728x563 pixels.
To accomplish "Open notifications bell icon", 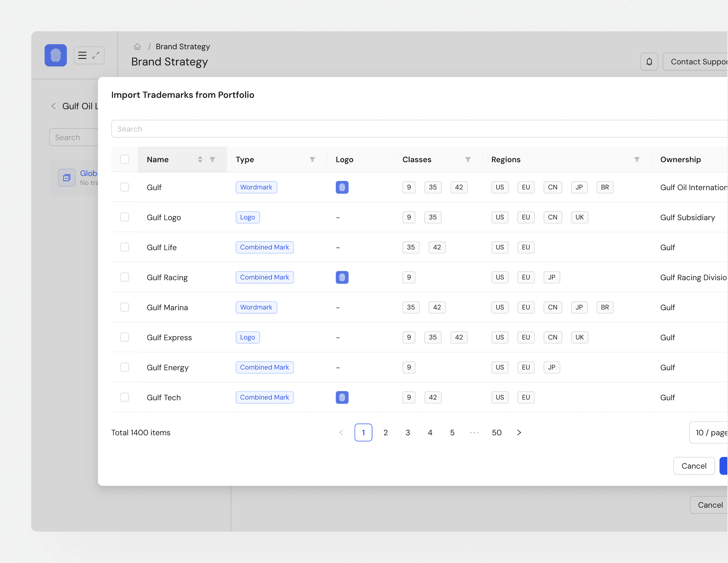I will [649, 62].
